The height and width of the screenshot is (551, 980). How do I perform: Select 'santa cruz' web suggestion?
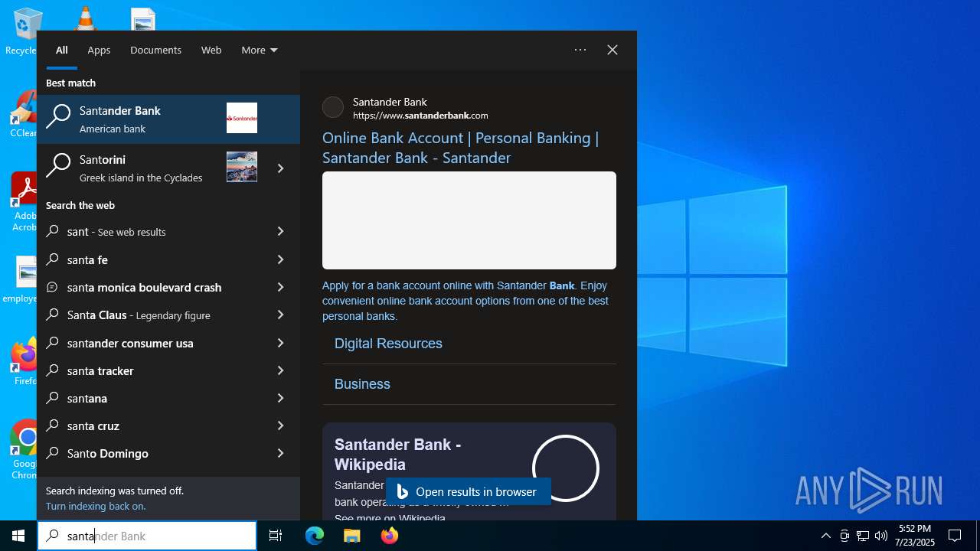(149, 425)
